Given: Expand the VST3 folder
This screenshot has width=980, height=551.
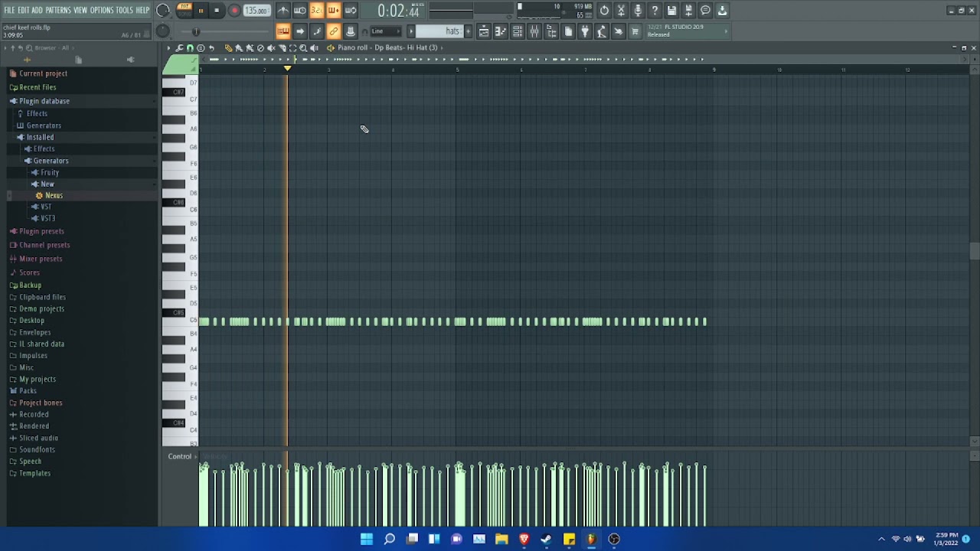Looking at the screenshot, I should point(47,218).
